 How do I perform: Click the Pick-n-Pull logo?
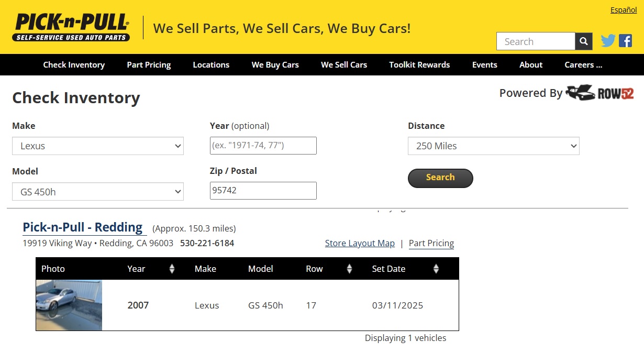click(x=71, y=27)
